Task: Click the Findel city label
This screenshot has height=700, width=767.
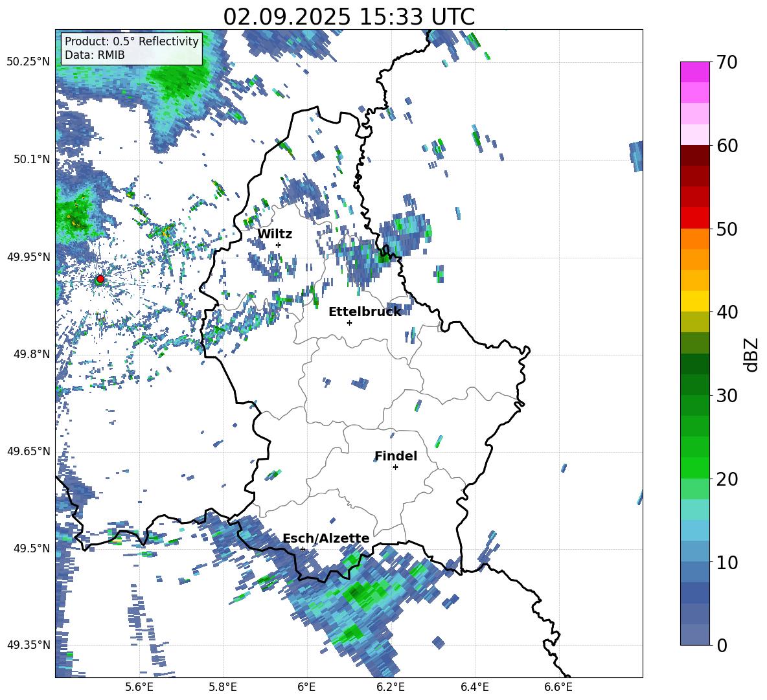Action: coord(396,456)
